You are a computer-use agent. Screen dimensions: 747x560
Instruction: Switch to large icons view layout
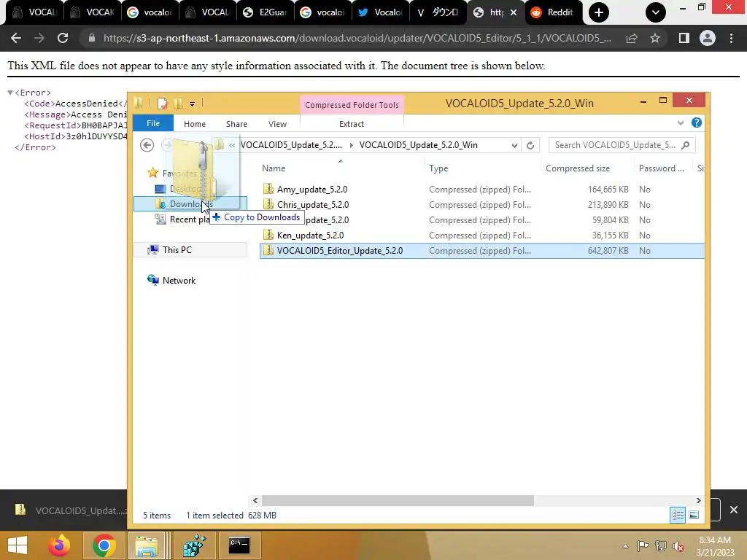point(694,515)
